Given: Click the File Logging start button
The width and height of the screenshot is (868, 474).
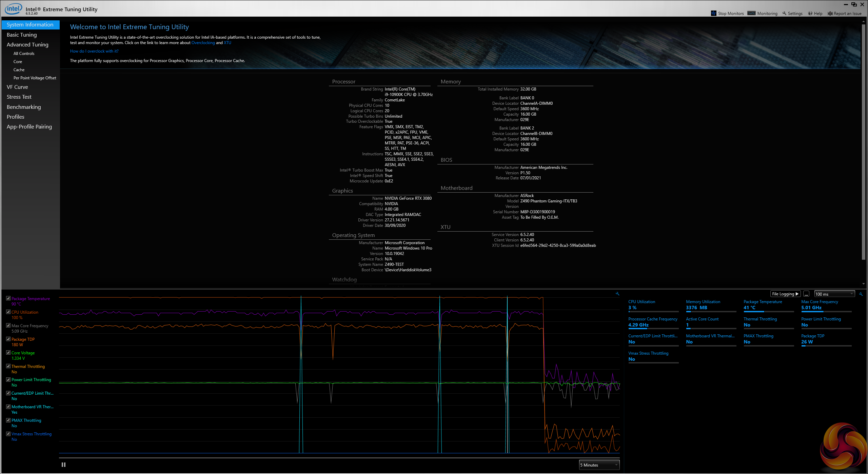Looking at the screenshot, I should click(x=785, y=294).
